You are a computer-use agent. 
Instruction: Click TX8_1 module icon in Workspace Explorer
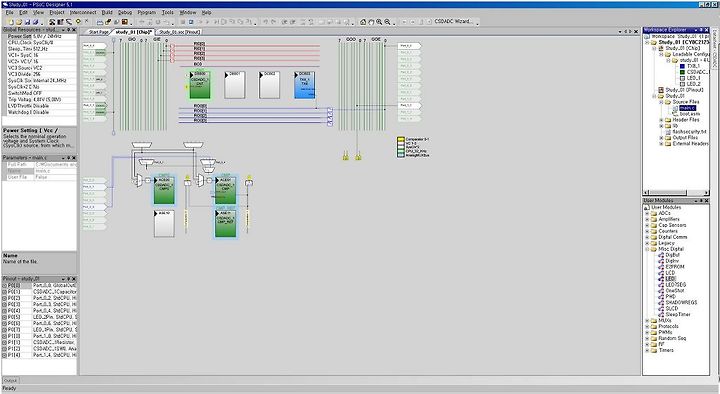(682, 66)
